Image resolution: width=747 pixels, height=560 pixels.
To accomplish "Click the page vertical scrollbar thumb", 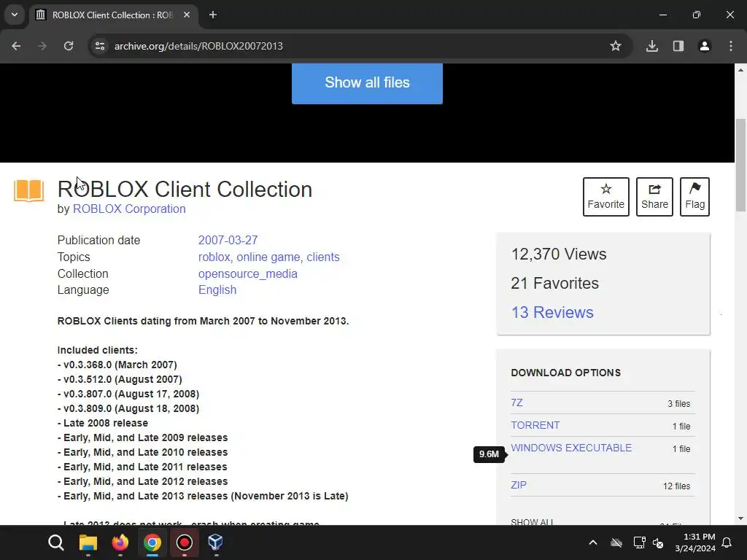I will click(x=741, y=164).
